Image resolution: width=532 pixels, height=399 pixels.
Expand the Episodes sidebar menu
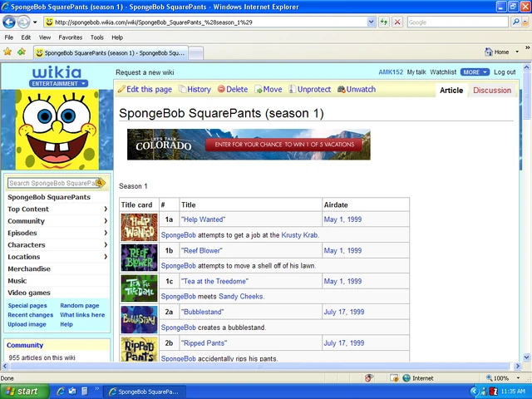tap(57, 233)
